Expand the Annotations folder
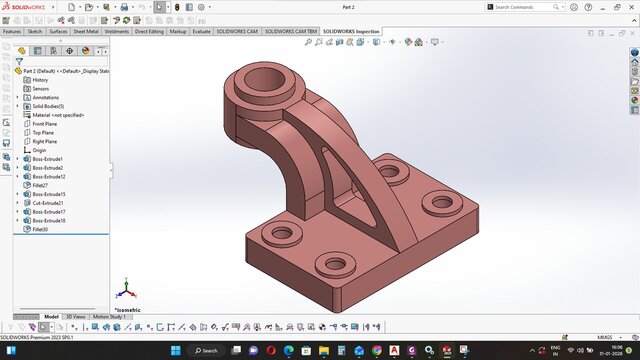 pyautogui.click(x=18, y=97)
